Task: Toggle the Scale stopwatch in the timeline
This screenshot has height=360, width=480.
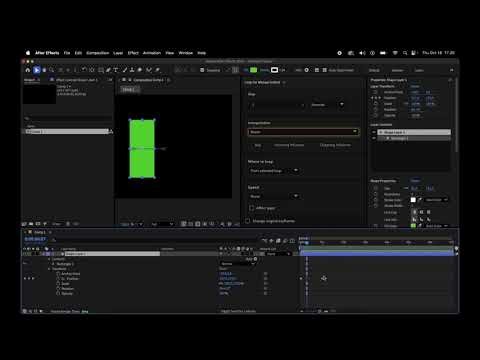Action: coord(58,284)
